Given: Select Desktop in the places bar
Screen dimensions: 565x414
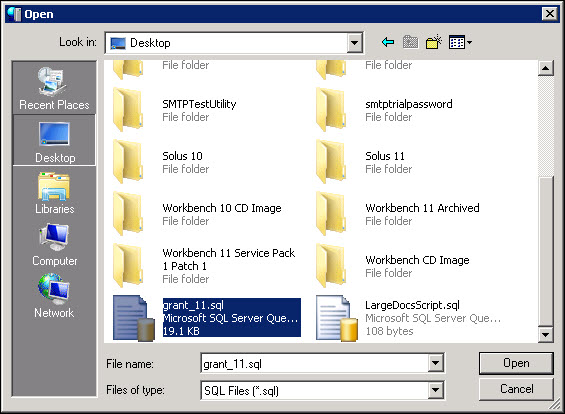Looking at the screenshot, I should tap(54, 141).
